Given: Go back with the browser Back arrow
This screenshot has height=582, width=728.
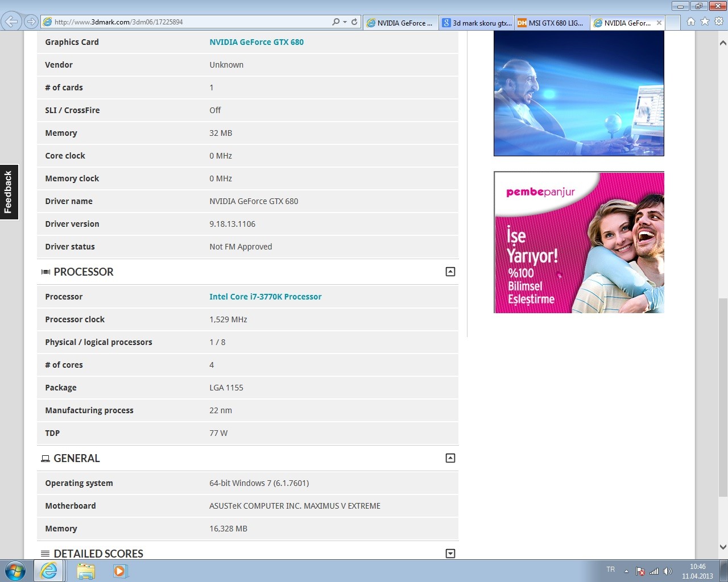Looking at the screenshot, I should pos(11,22).
